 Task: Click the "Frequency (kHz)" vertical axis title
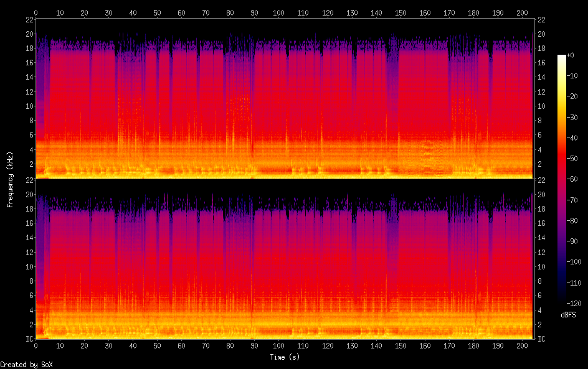click(10, 179)
